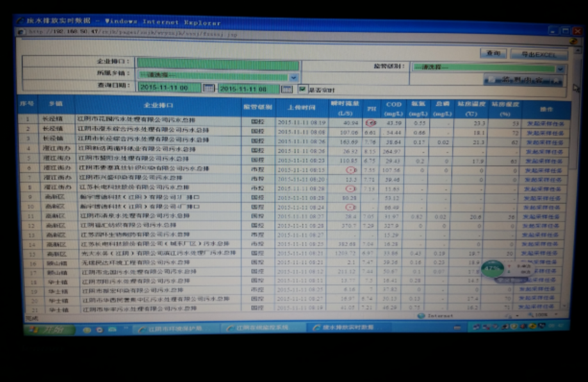
Task: Switch to 废水排放实时数据 taskbar window
Action: click(x=348, y=328)
